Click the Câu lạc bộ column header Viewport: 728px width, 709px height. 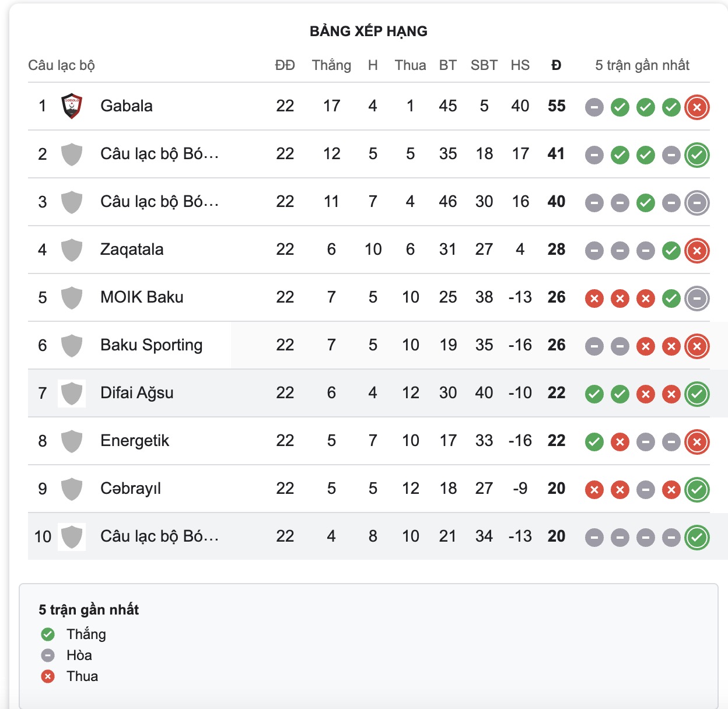coord(61,65)
